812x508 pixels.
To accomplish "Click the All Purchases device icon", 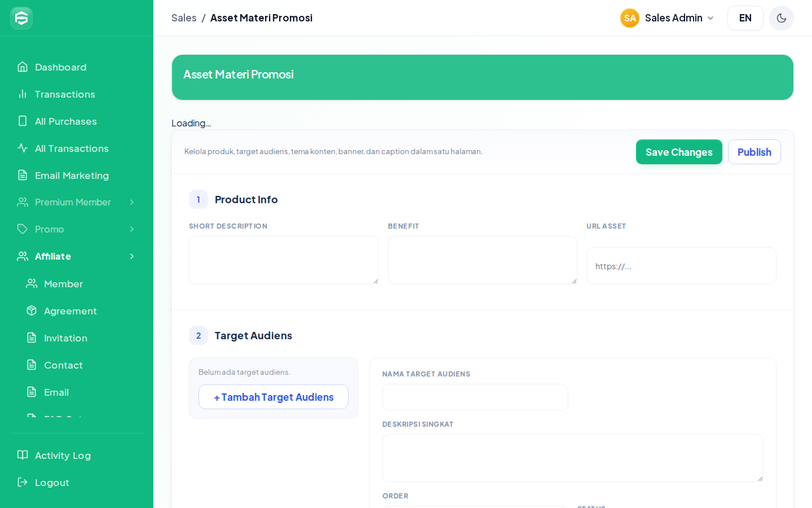I will click(x=23, y=121).
